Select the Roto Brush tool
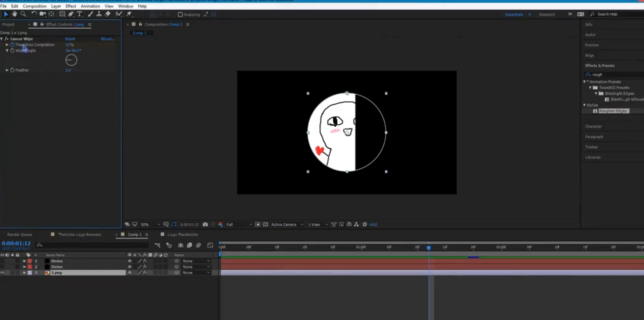This screenshot has height=320, width=644. pos(119,14)
